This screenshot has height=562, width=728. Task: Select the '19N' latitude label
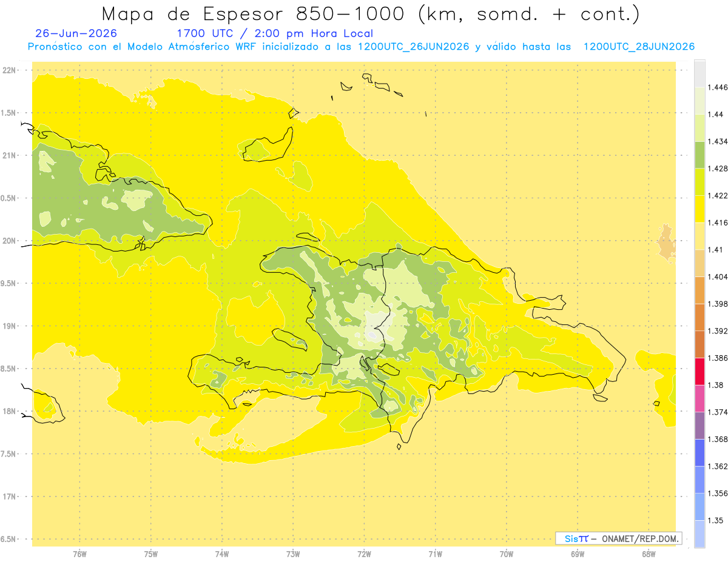10,326
